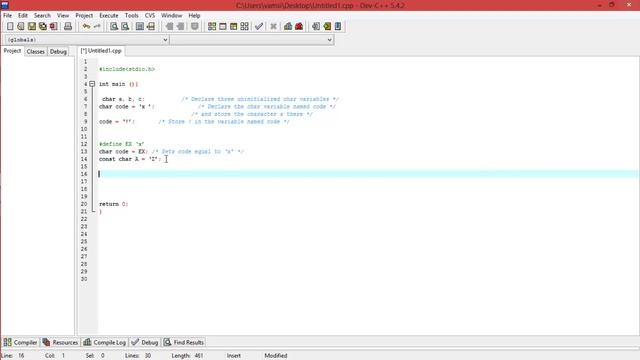Switch to the Classes sidebar tab
This screenshot has height=360, width=640.
[36, 51]
